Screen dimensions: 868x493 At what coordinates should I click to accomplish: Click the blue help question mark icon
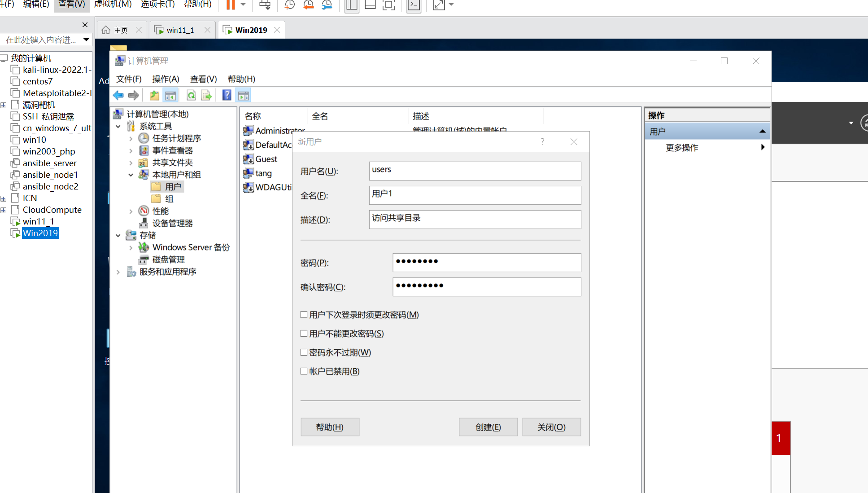click(x=227, y=95)
